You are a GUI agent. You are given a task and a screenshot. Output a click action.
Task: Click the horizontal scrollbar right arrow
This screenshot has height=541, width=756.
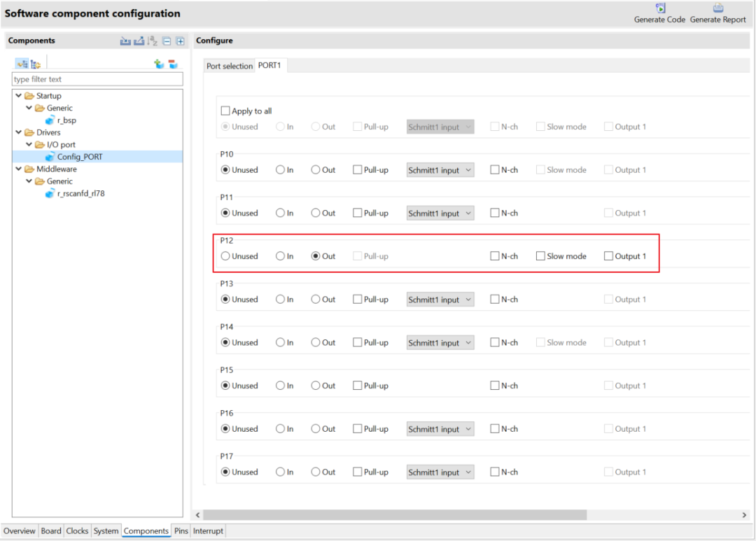(x=744, y=515)
